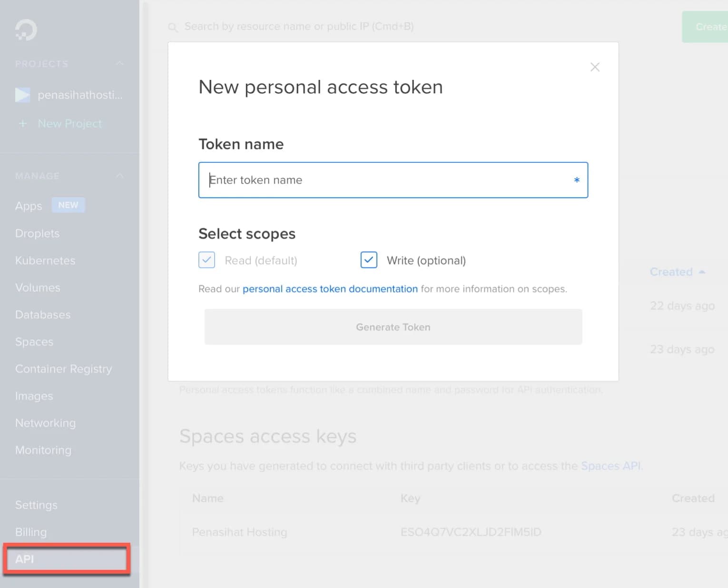Toggle the Read (default) scope checkbox
The image size is (728, 588).
(x=207, y=260)
